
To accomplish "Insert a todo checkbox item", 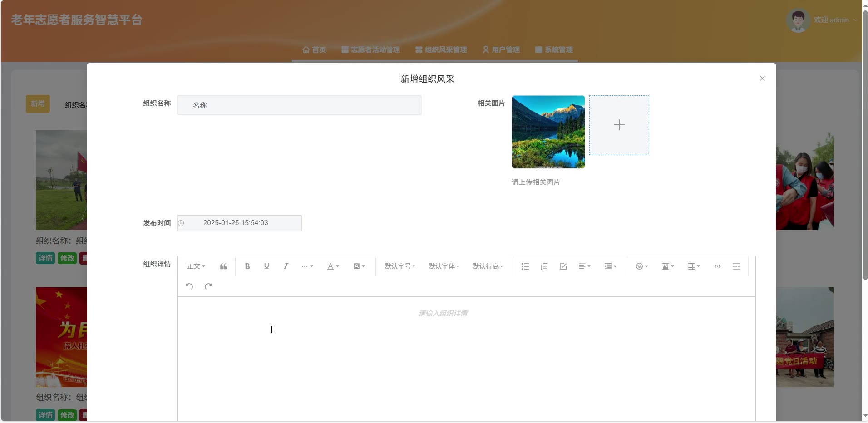I will point(563,266).
